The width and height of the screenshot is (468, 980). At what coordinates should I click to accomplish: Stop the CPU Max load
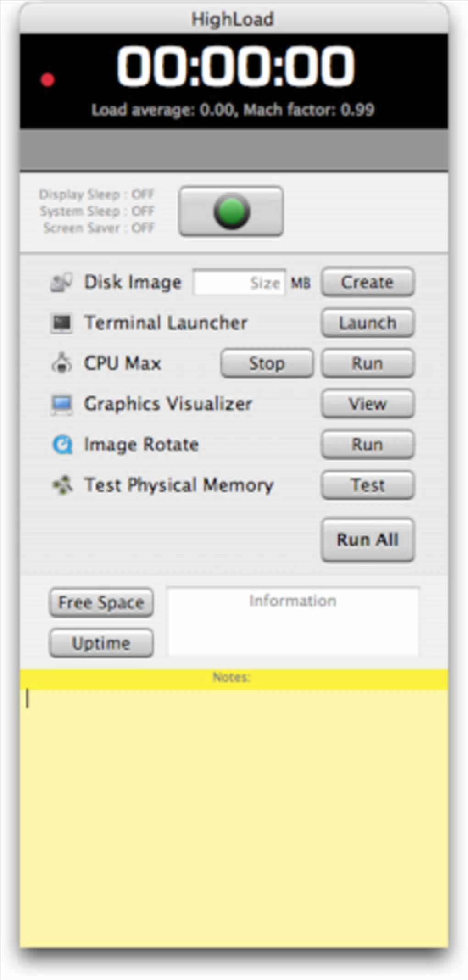[x=267, y=363]
